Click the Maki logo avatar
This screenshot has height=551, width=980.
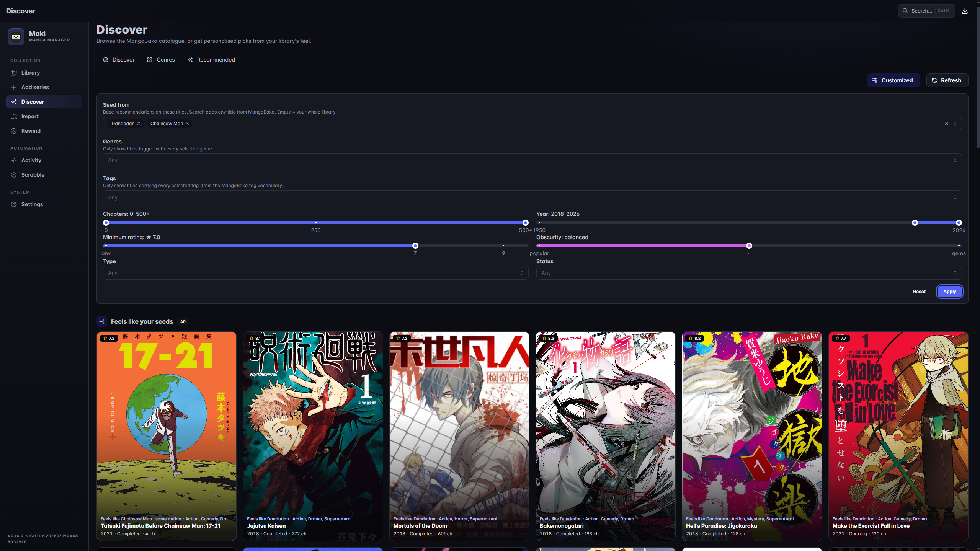click(x=16, y=37)
